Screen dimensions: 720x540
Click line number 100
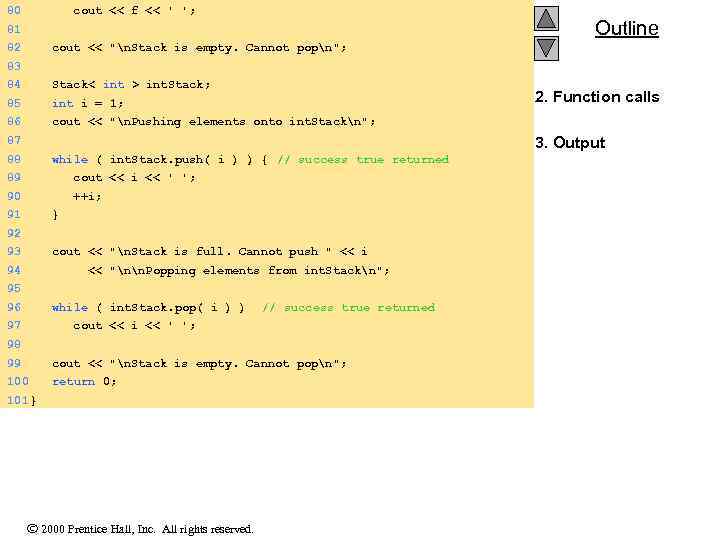click(x=17, y=382)
